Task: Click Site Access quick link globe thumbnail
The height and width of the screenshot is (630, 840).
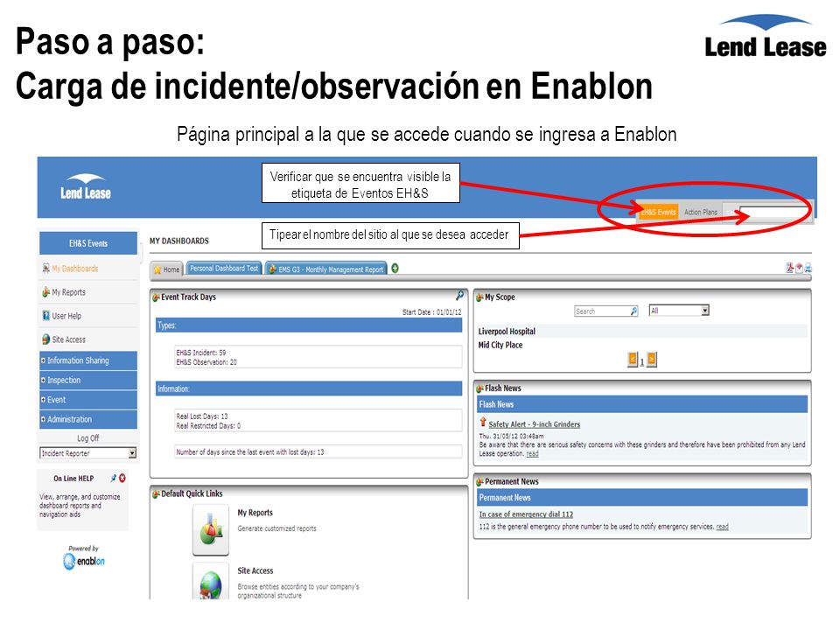Action: pyautogui.click(x=211, y=581)
